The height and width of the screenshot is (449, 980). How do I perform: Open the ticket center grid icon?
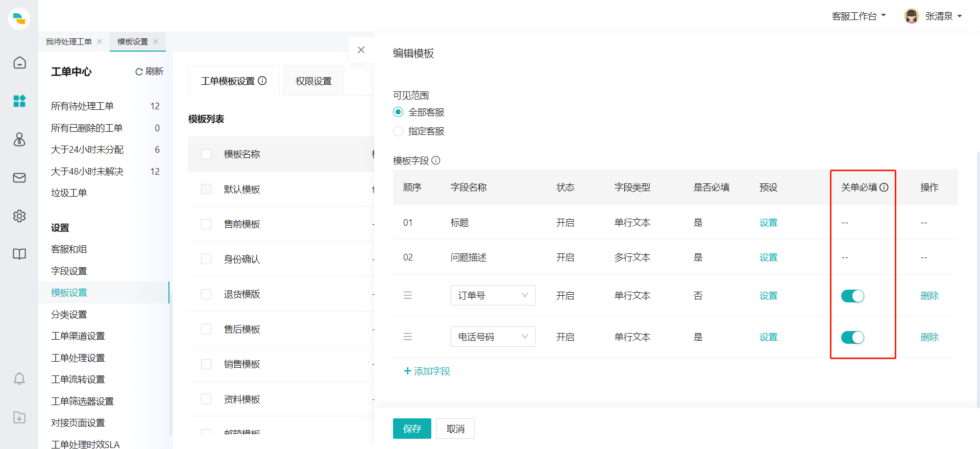pos(19,101)
